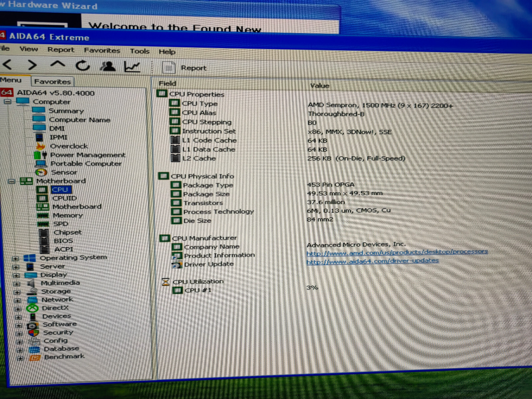Select the Benchmark tree icon

click(35, 357)
